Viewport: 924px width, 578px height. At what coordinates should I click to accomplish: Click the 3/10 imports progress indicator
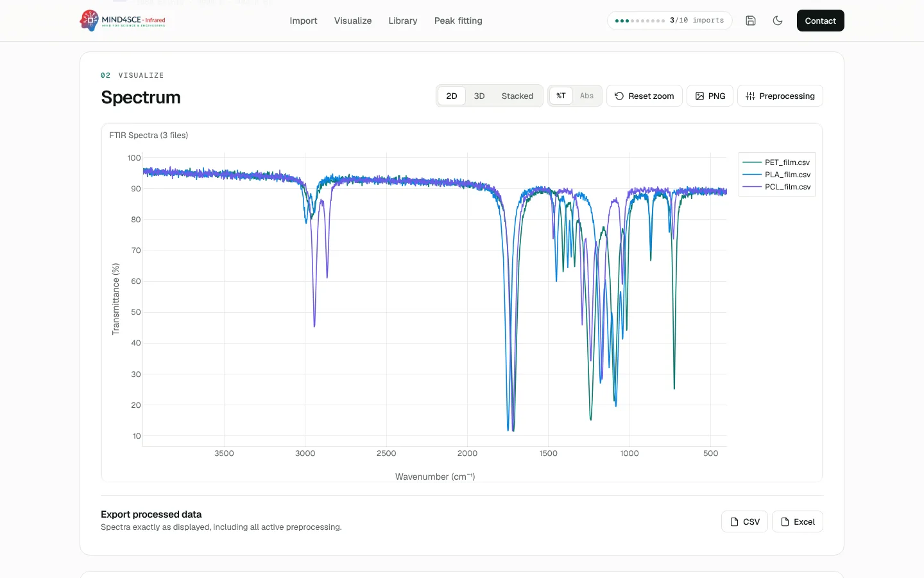pyautogui.click(x=669, y=21)
